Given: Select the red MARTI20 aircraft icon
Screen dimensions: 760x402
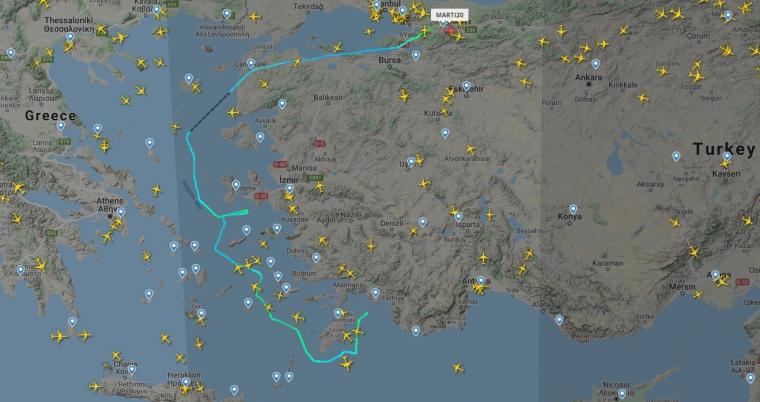Looking at the screenshot, I should pyautogui.click(x=451, y=31).
